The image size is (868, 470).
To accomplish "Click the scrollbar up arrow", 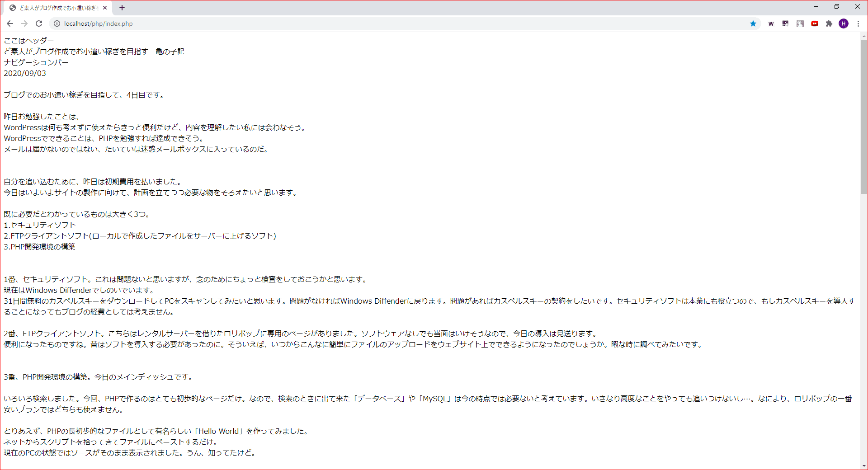I will (x=864, y=37).
